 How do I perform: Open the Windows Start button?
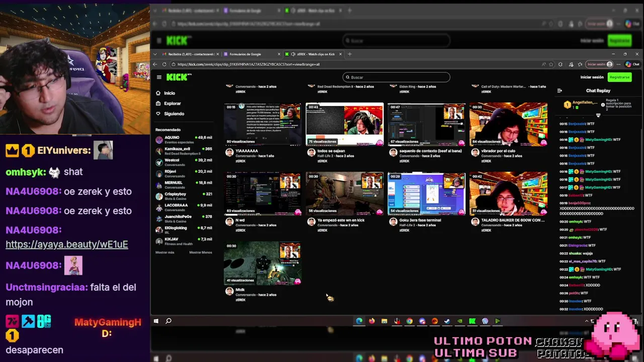pos(156,321)
